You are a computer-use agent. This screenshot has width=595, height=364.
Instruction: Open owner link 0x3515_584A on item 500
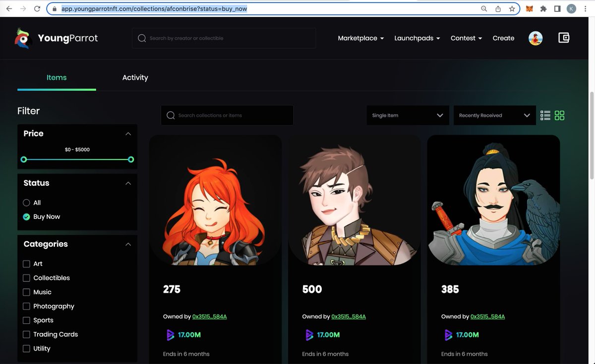(x=349, y=316)
